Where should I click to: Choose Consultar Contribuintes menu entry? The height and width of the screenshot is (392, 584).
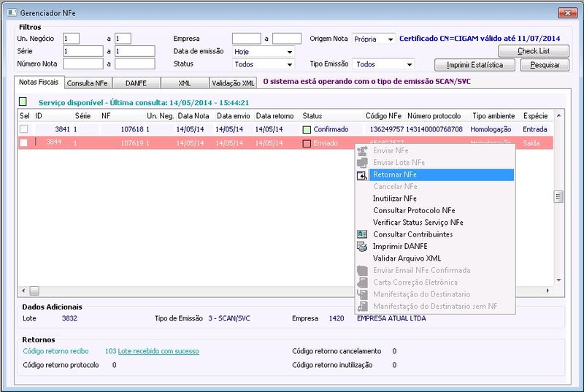click(413, 234)
